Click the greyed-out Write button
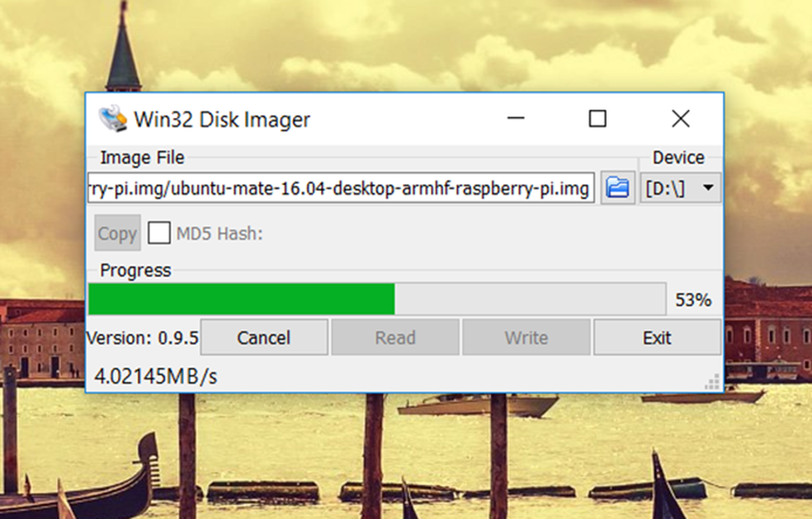 click(x=526, y=337)
